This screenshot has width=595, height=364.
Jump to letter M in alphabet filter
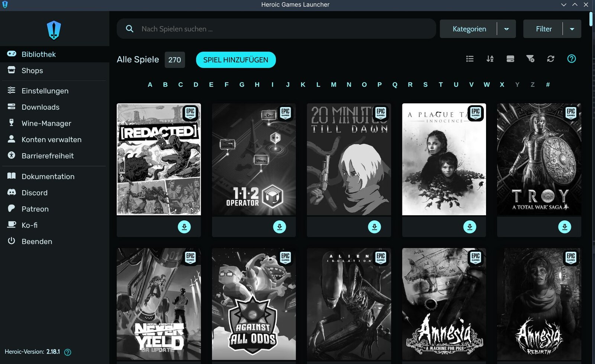334,85
